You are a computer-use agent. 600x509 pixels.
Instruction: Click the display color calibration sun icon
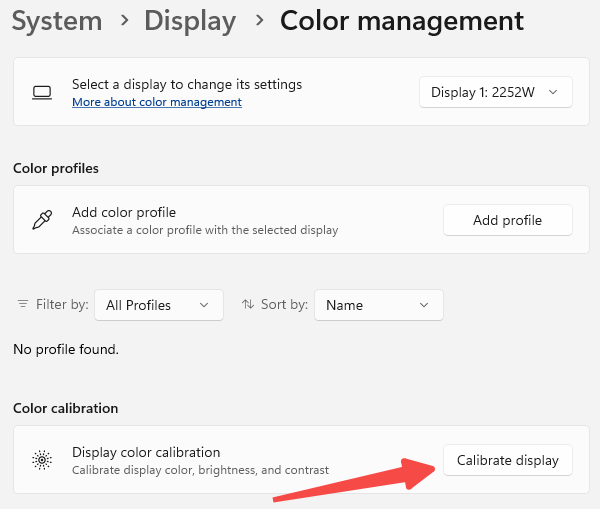[x=42, y=460]
